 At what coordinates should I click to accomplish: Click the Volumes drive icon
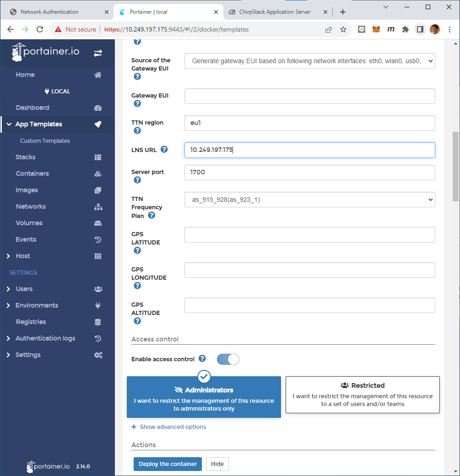point(98,223)
